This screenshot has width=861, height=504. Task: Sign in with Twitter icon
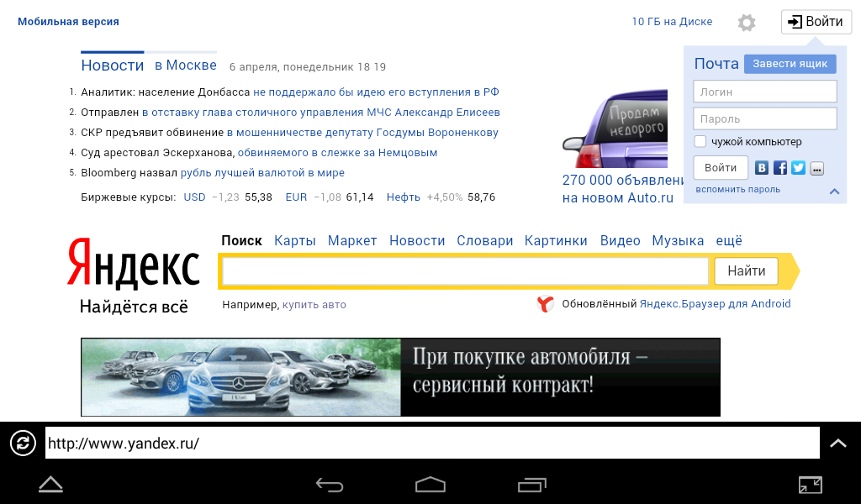point(799,168)
